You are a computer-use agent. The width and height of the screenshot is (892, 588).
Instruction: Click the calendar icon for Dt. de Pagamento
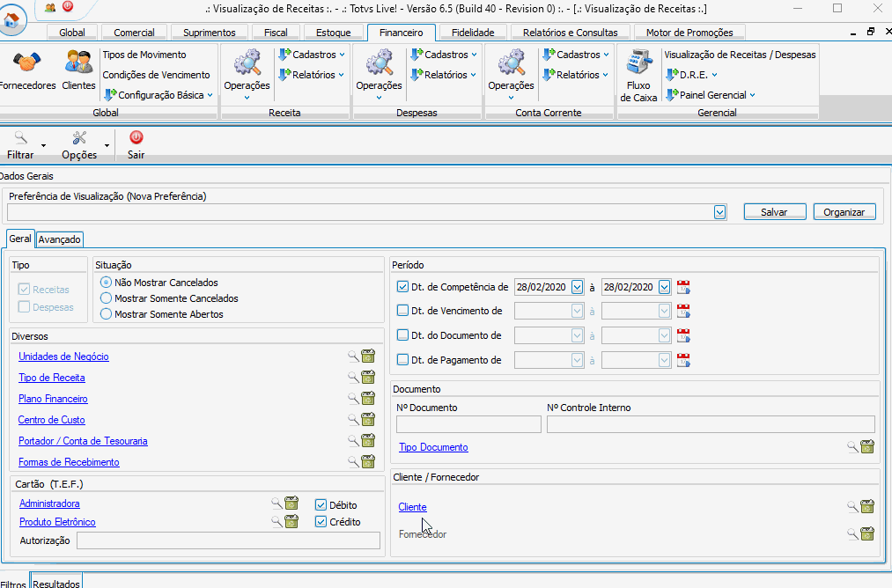683,360
